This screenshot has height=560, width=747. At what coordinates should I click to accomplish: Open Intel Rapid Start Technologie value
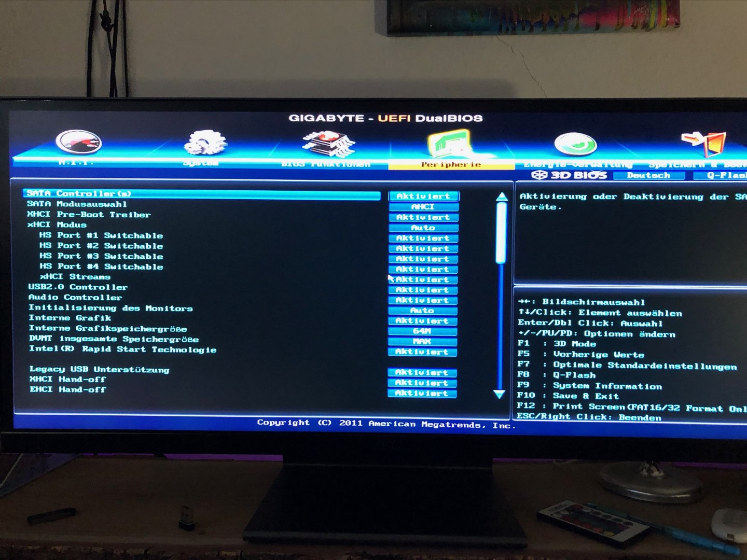(x=422, y=352)
